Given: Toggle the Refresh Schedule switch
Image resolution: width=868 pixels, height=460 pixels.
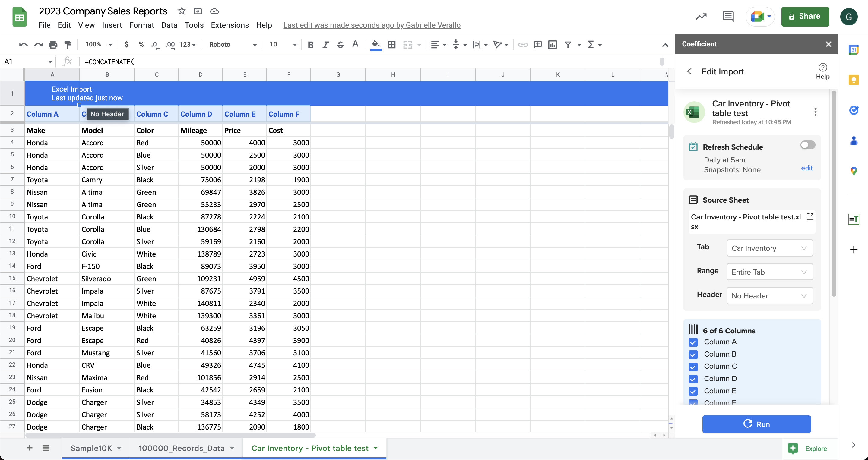Looking at the screenshot, I should coord(808,145).
